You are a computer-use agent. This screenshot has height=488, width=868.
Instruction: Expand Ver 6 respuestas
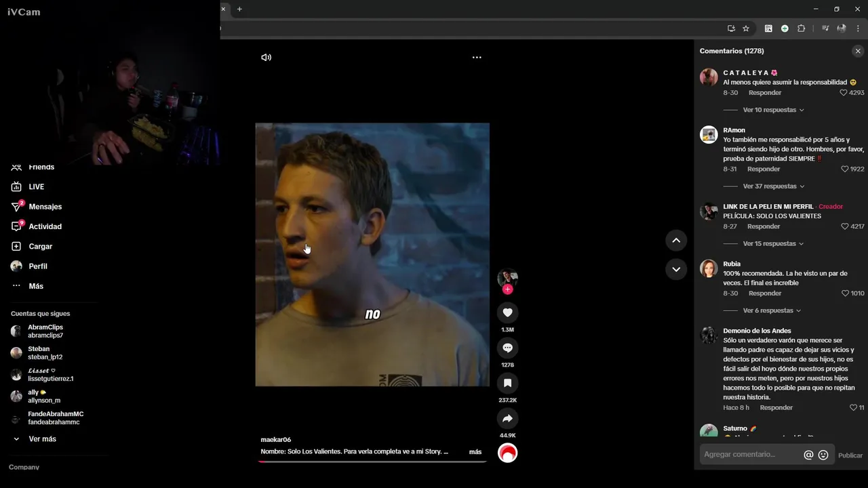pos(772,310)
